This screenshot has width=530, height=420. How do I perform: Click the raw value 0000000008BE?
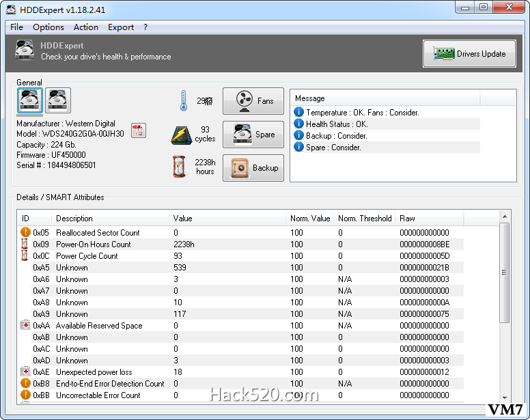[x=425, y=244]
